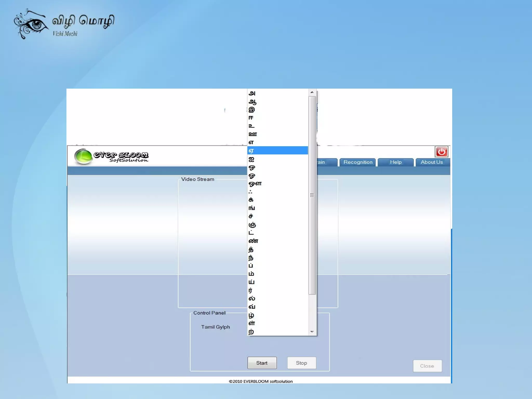The height and width of the screenshot is (399, 532).
Task: Open the Recognition tab
Action: tap(358, 162)
